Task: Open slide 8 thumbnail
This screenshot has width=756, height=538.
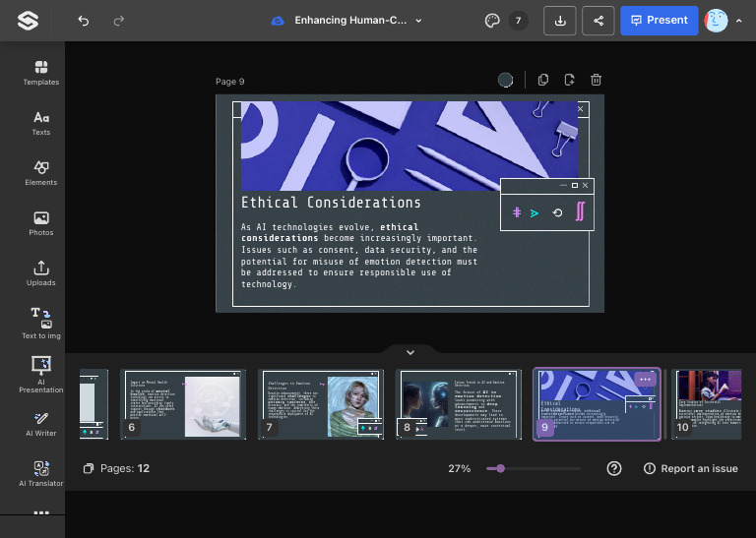Action: [459, 404]
